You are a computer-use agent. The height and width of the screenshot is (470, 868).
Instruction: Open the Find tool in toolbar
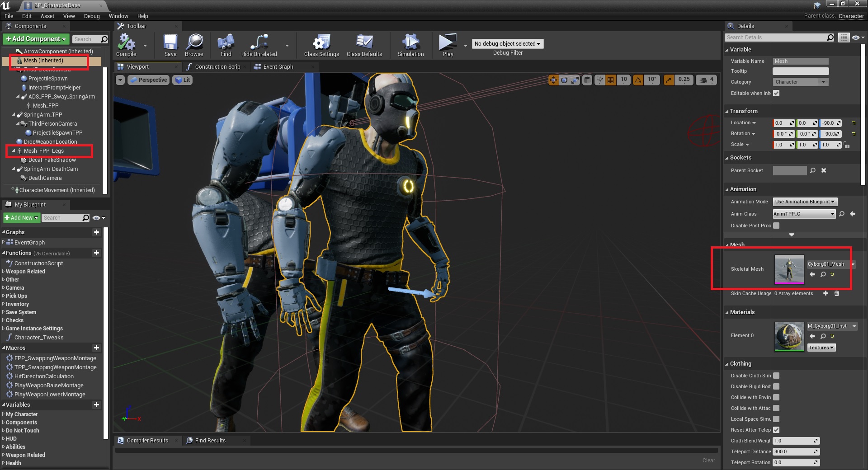pos(226,43)
